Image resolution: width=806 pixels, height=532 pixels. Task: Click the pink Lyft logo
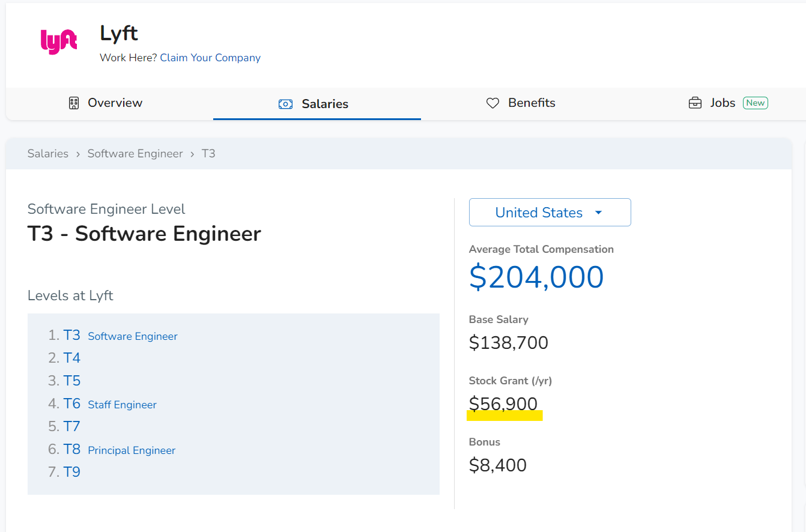pyautogui.click(x=59, y=42)
